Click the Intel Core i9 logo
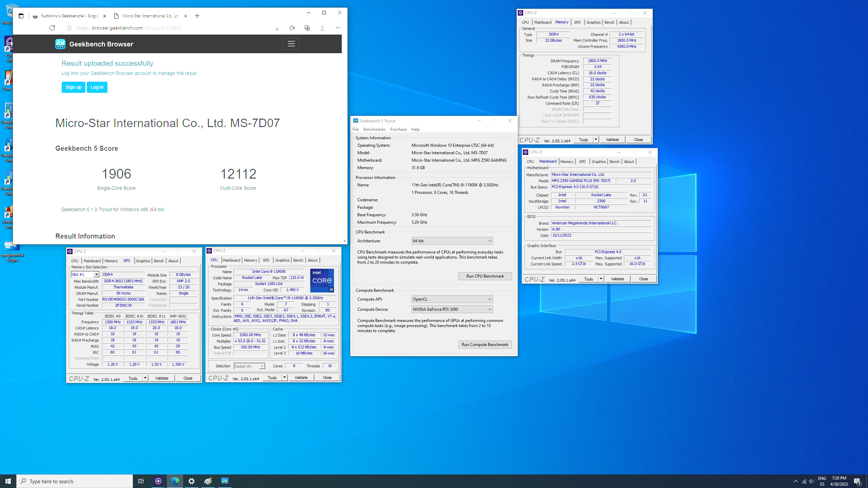 coord(322,280)
